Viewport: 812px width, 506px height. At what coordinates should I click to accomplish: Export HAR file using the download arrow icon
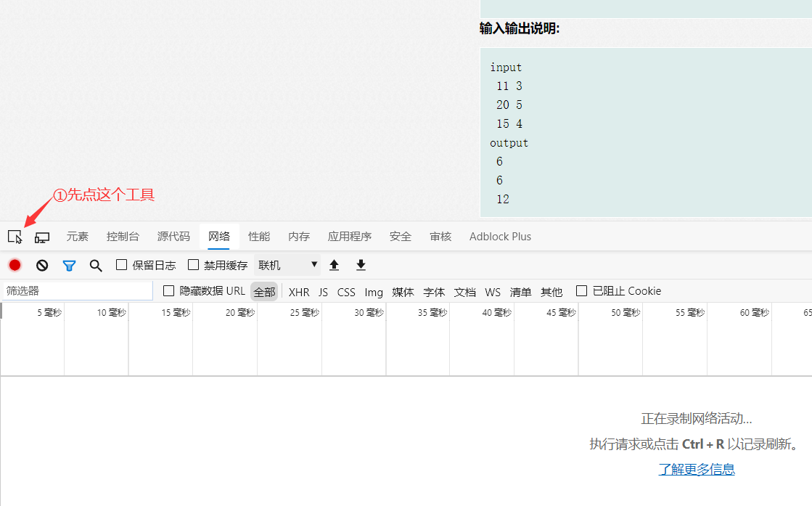click(361, 264)
